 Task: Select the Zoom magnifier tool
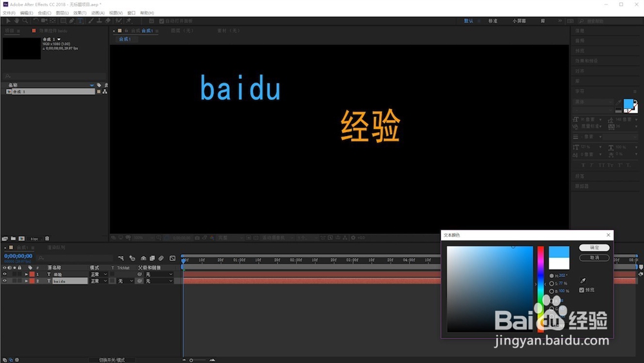(25, 21)
